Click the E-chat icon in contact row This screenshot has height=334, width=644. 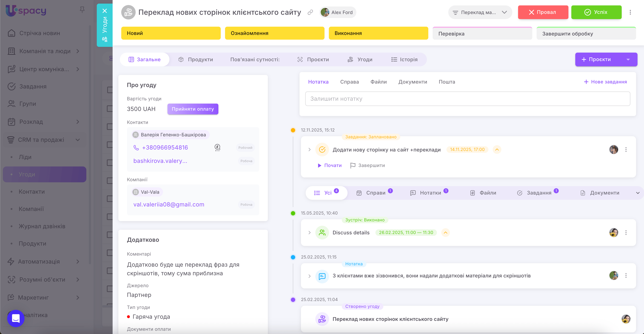[x=217, y=148]
